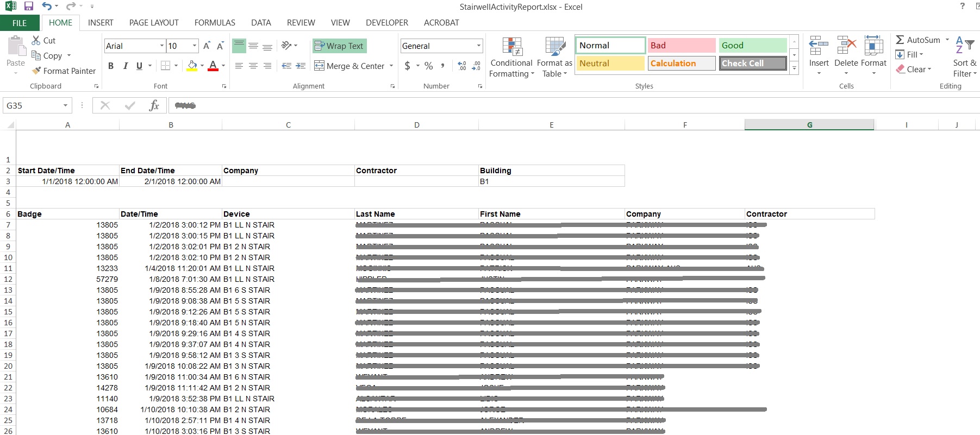Toggle Italic formatting
The height and width of the screenshot is (435, 980).
[126, 66]
